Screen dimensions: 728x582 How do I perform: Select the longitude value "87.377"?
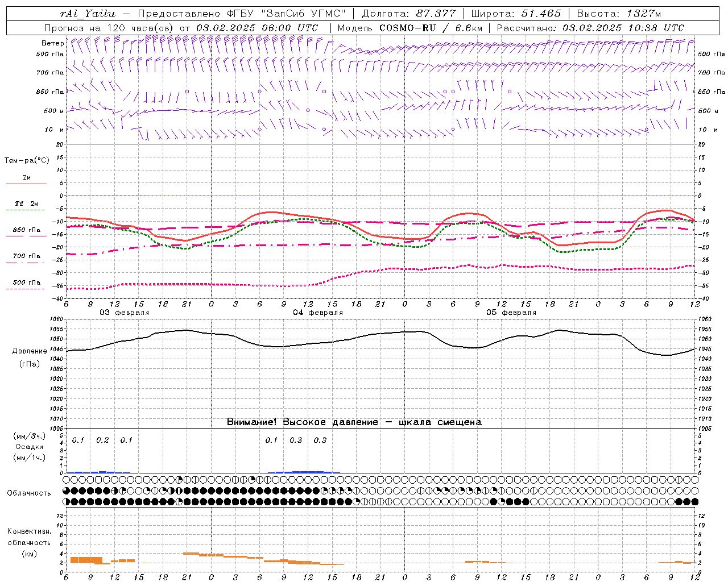(435, 14)
